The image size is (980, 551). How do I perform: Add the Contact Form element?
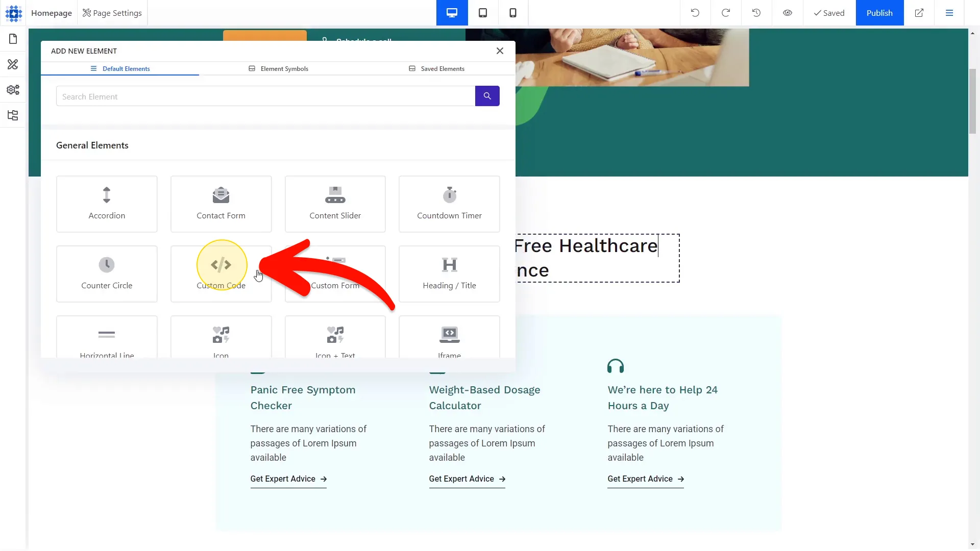coord(221,204)
